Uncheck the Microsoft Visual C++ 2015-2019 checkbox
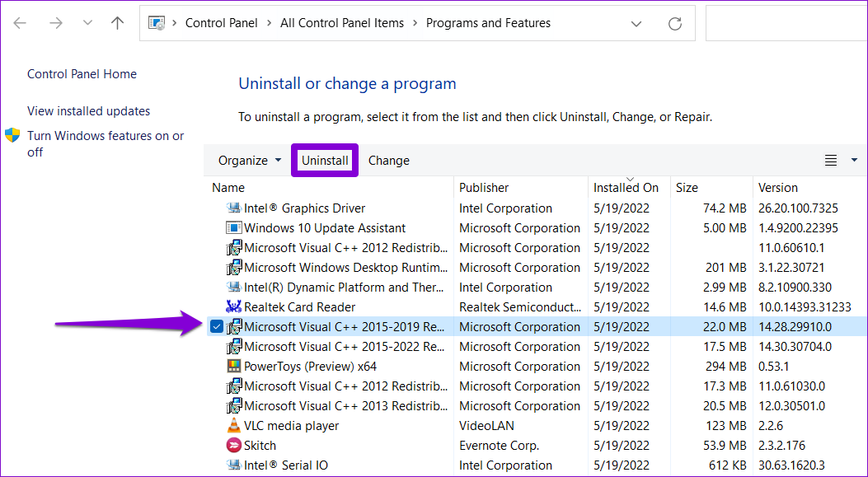 (x=217, y=327)
